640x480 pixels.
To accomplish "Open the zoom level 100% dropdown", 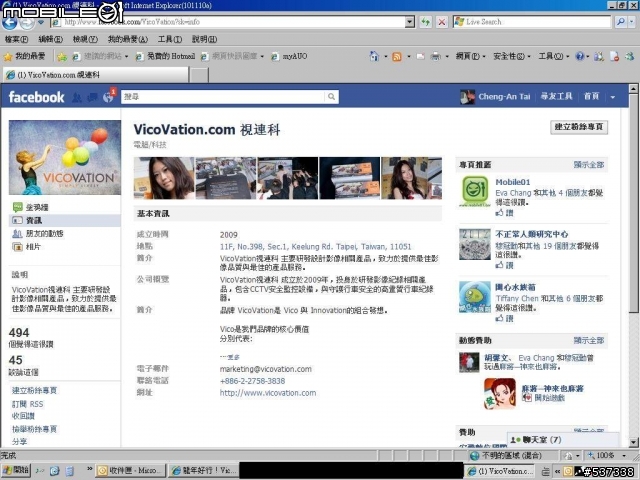I will (624, 456).
